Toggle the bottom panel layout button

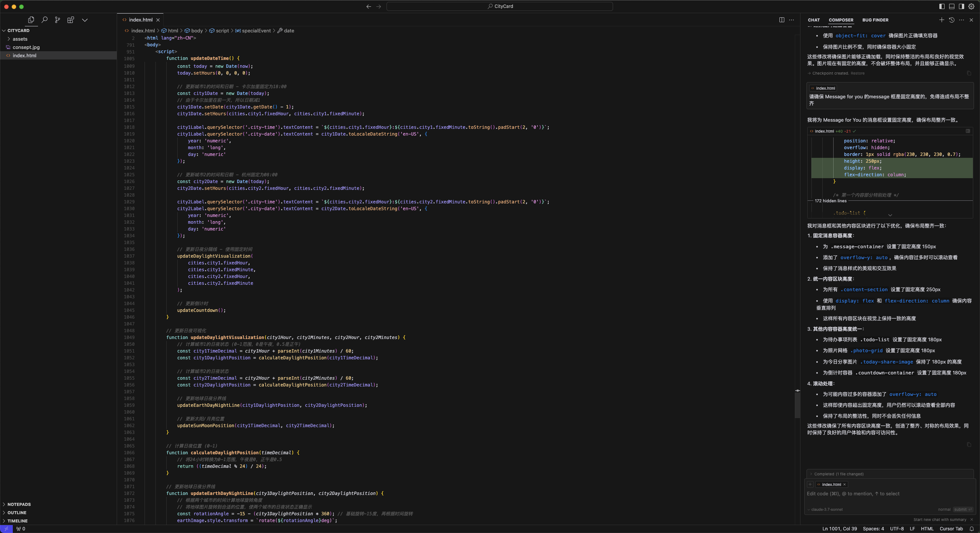click(x=951, y=6)
